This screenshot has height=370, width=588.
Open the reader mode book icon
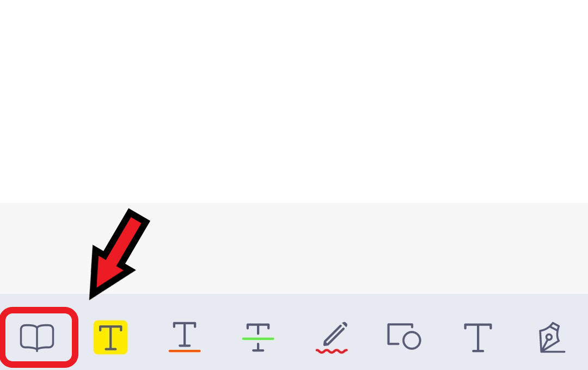pyautogui.click(x=37, y=337)
